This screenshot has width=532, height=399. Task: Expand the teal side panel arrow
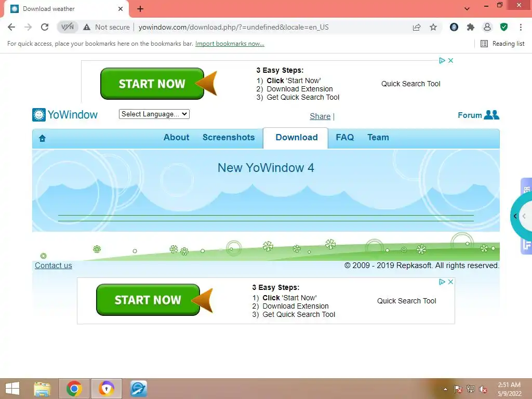515,216
